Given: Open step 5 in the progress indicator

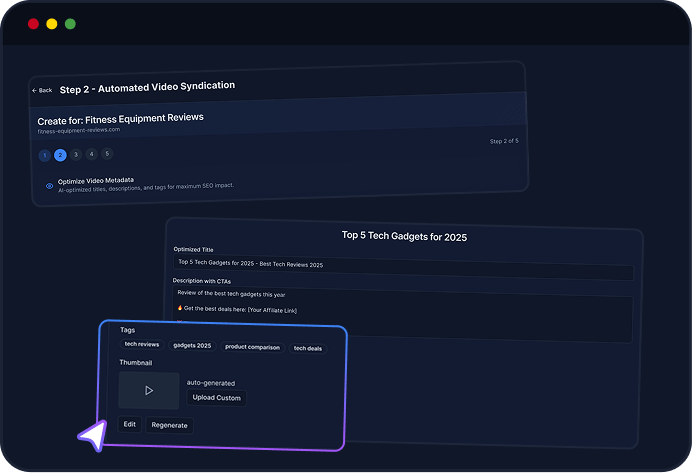Looking at the screenshot, I should [107, 153].
